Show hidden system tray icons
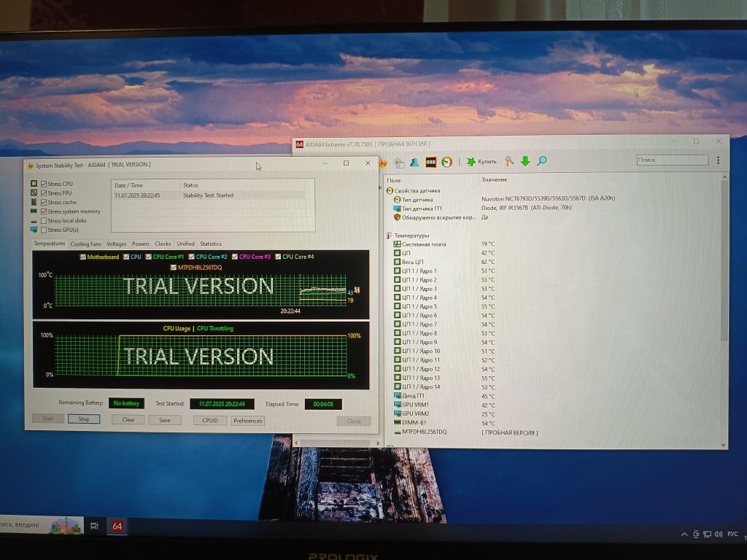This screenshot has width=747, height=560. tap(684, 534)
